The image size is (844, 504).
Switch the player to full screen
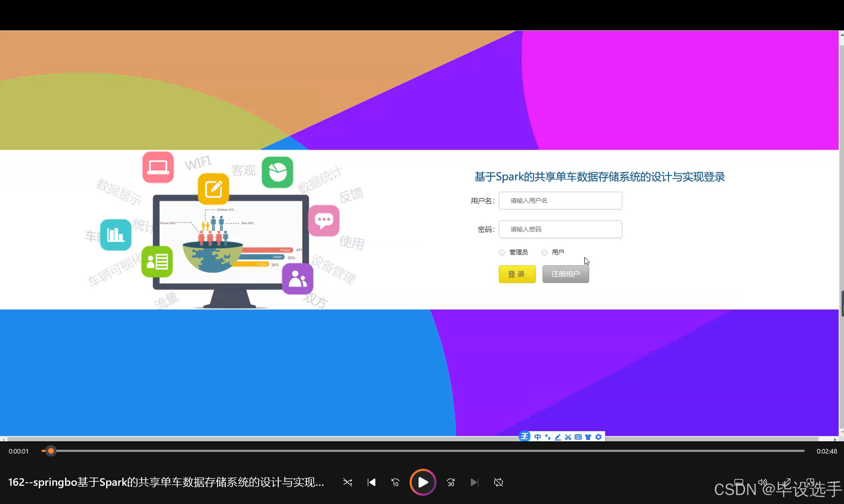tap(787, 482)
